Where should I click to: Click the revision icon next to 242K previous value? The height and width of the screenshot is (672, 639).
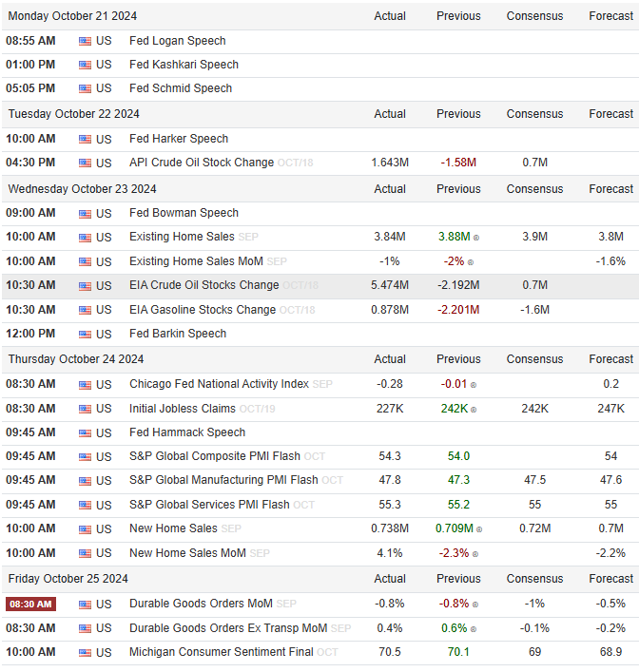pos(474,410)
